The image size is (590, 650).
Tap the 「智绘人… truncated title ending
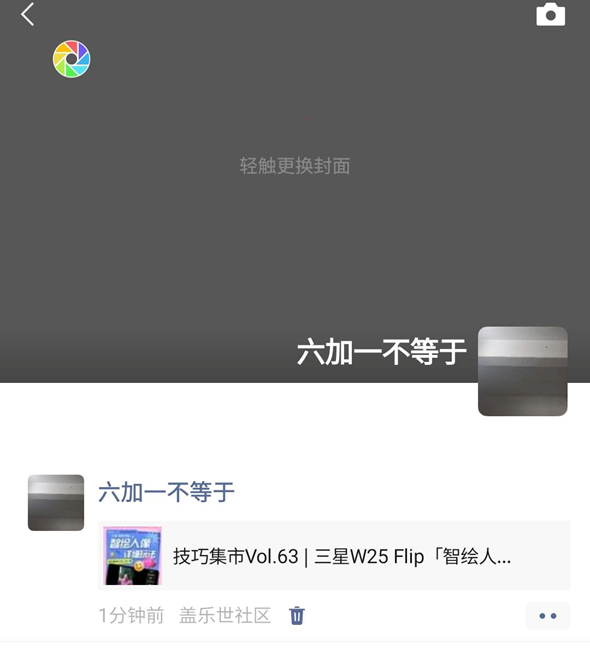(471, 556)
